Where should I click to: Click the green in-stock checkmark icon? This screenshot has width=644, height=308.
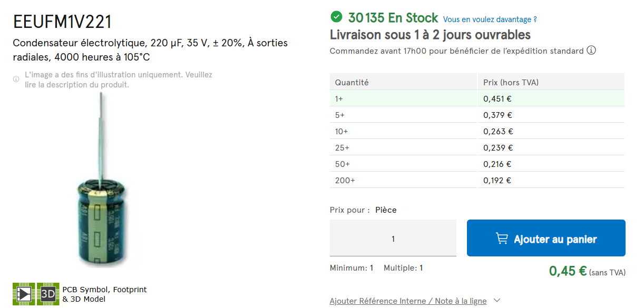click(x=336, y=17)
